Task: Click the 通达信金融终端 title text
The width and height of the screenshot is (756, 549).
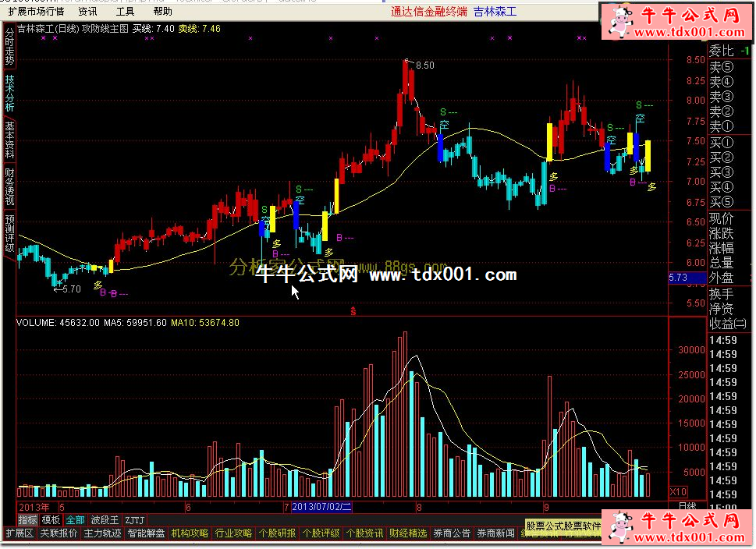Action: (x=429, y=12)
